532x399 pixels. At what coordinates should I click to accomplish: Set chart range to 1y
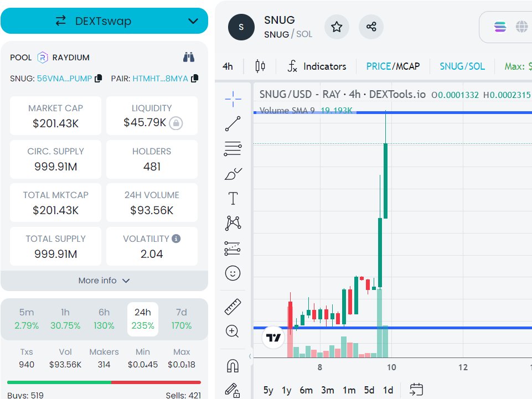[x=287, y=390]
